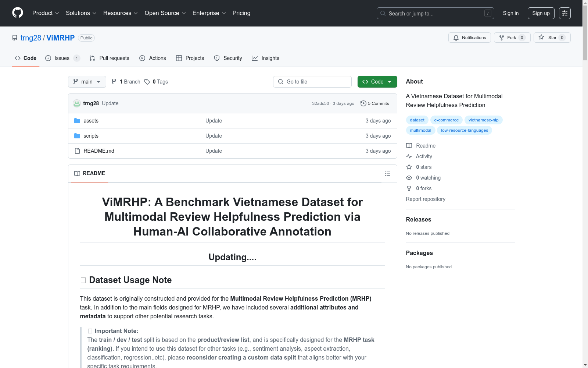This screenshot has width=588, height=368.
Task: Open README outline list icon
Action: (x=388, y=174)
